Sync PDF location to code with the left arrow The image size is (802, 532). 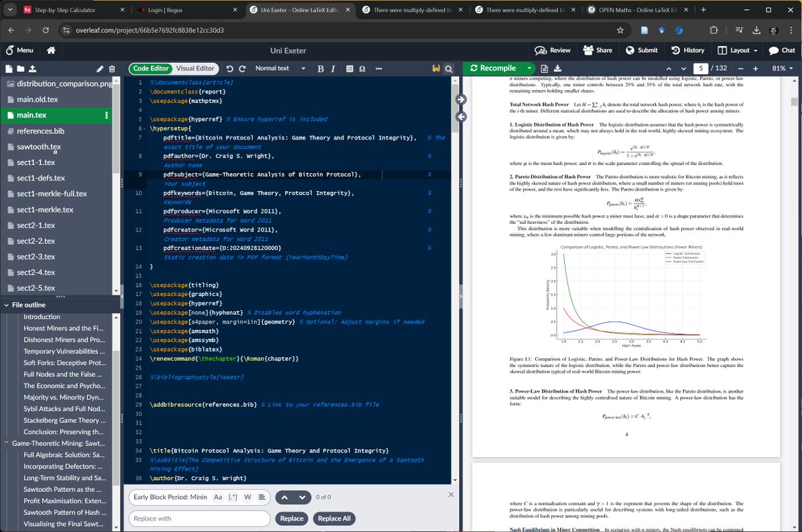click(460, 116)
